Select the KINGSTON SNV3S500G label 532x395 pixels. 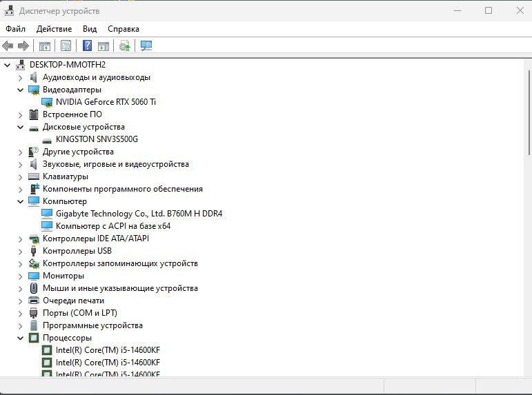click(x=97, y=139)
